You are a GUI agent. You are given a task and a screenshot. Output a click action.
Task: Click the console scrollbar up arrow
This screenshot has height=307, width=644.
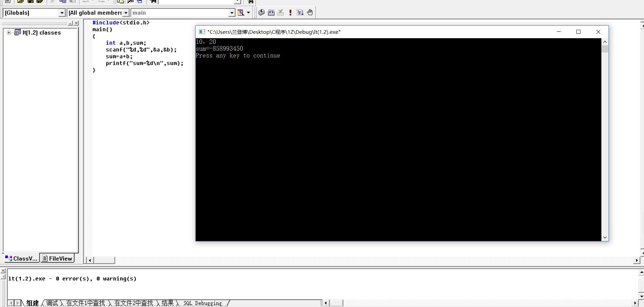pos(605,42)
